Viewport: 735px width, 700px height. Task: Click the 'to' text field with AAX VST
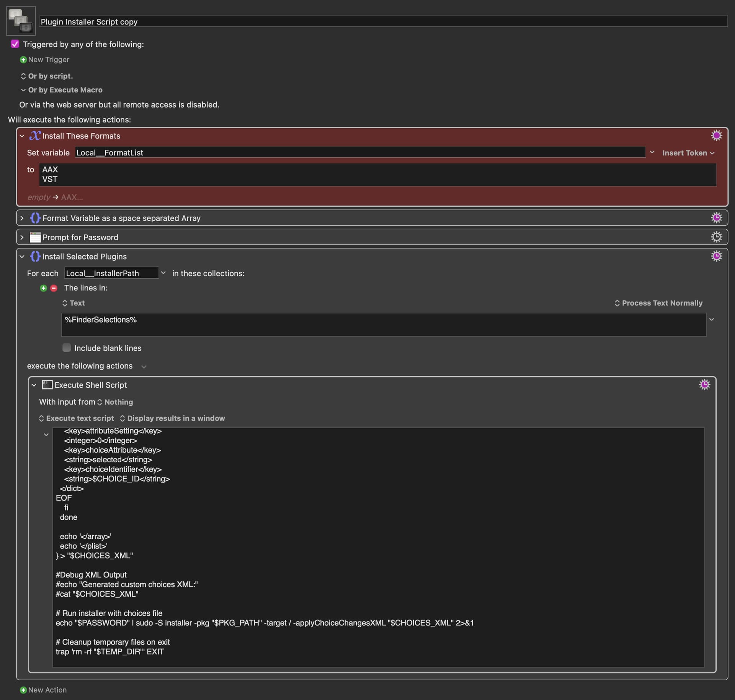click(377, 175)
